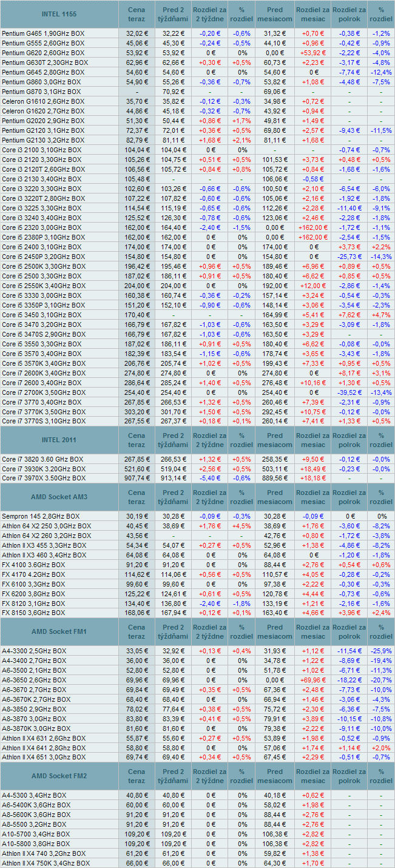Click 303,20 € current price of Core i7 3770K
This screenshot has width=395, height=868.
click(x=137, y=412)
